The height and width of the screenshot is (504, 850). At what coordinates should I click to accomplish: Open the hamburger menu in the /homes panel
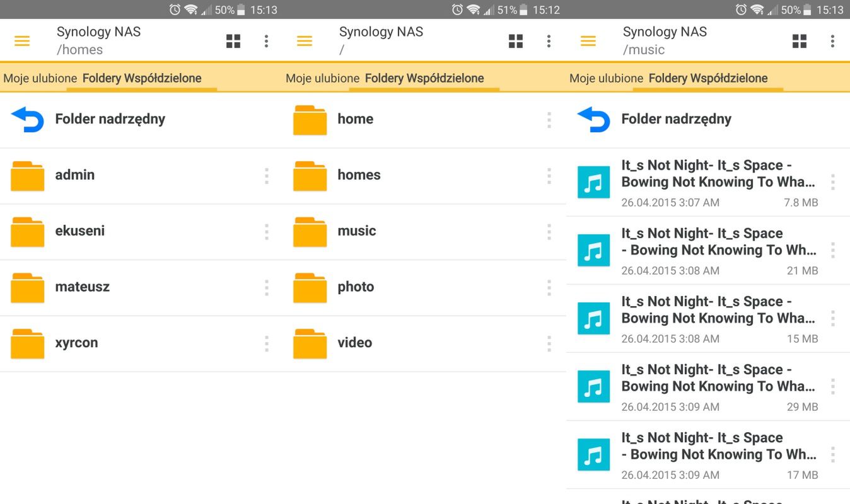[x=22, y=41]
